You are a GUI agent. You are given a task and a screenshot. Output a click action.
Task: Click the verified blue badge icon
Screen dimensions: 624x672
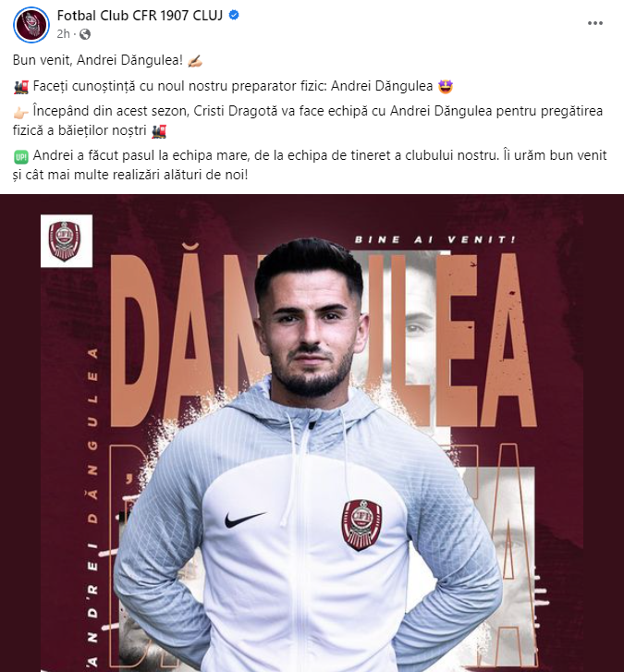click(234, 16)
